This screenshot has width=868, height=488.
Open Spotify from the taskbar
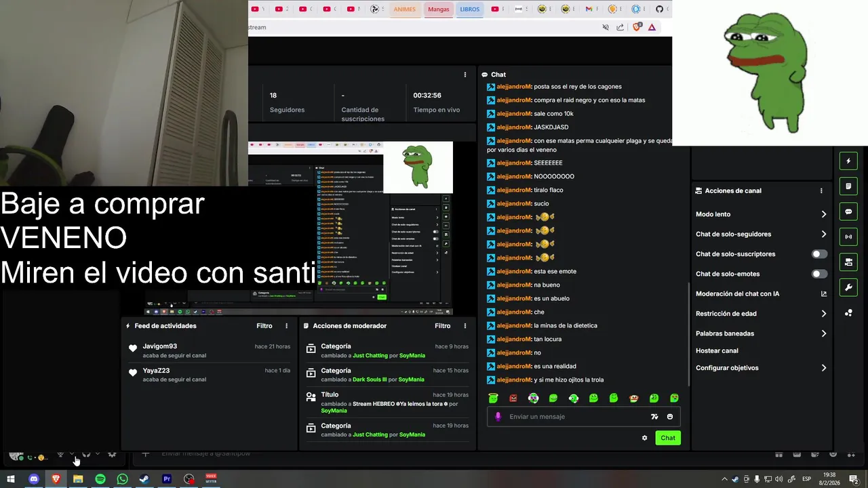coord(100,479)
